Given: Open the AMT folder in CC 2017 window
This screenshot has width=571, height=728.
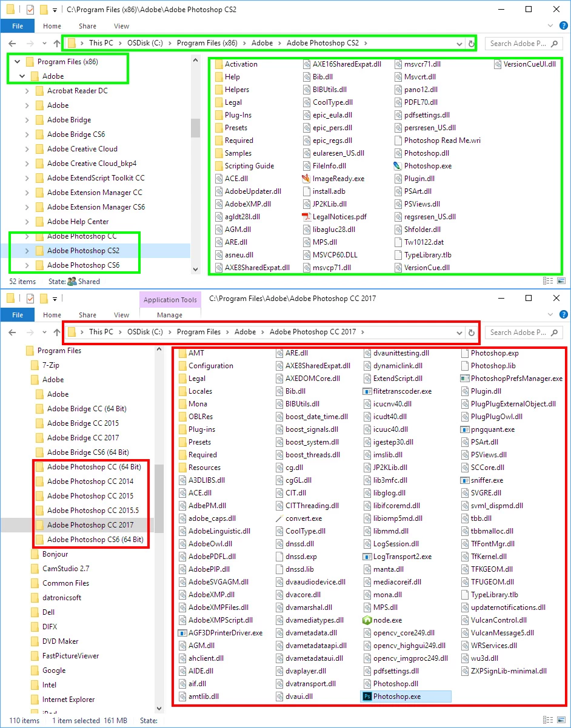Looking at the screenshot, I should (x=190, y=353).
